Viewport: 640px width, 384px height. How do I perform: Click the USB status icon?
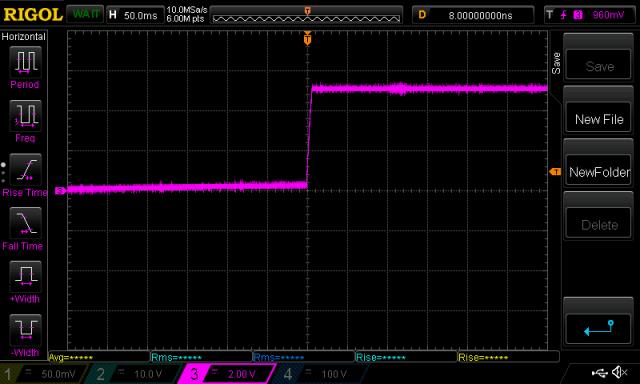tap(599, 372)
